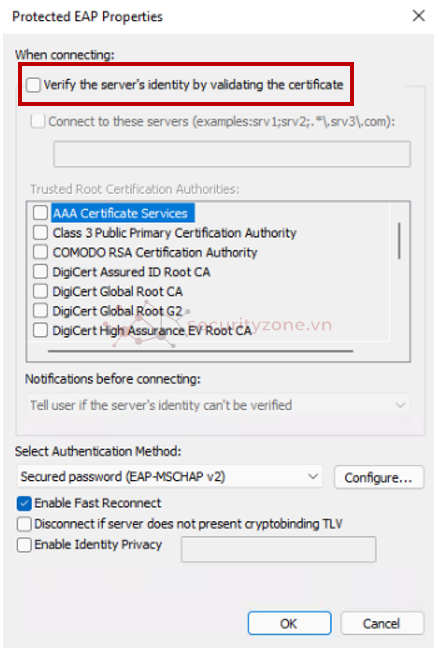Uncheck Enable Fast Reconnect
Viewport: 434px width, 648px height.
pyautogui.click(x=24, y=503)
